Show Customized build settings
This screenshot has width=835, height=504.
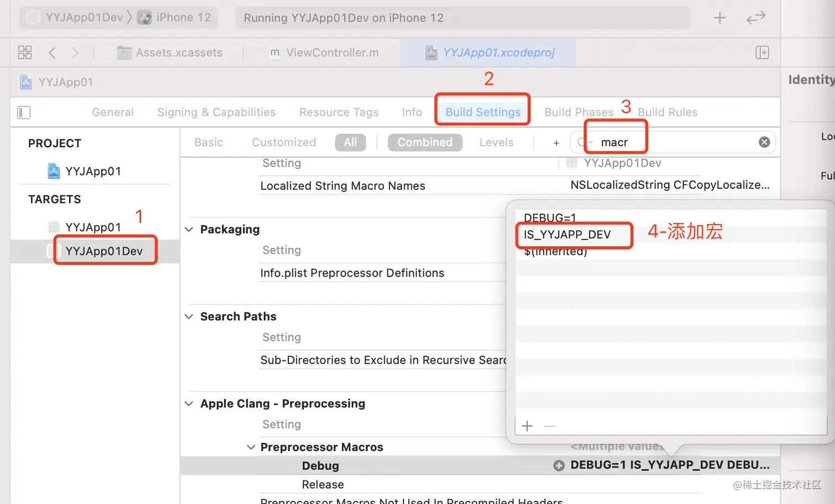pos(284,142)
